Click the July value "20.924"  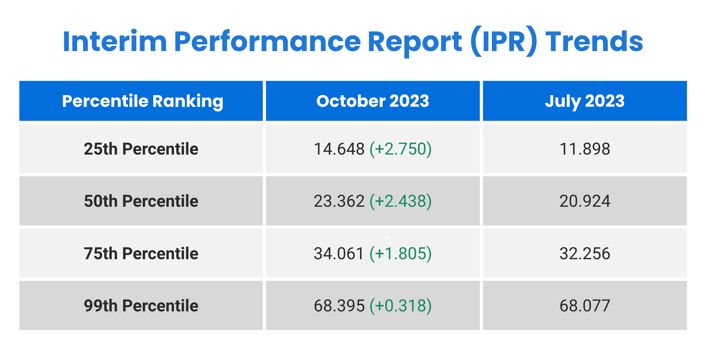click(x=585, y=201)
